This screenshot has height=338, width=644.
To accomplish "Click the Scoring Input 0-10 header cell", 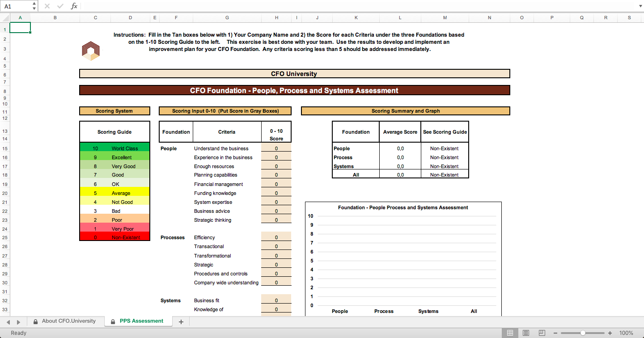I will click(225, 111).
